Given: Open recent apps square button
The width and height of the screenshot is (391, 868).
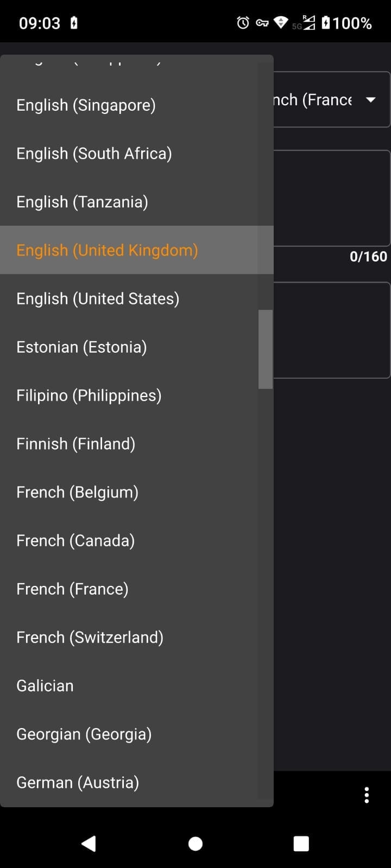Looking at the screenshot, I should coord(301,844).
